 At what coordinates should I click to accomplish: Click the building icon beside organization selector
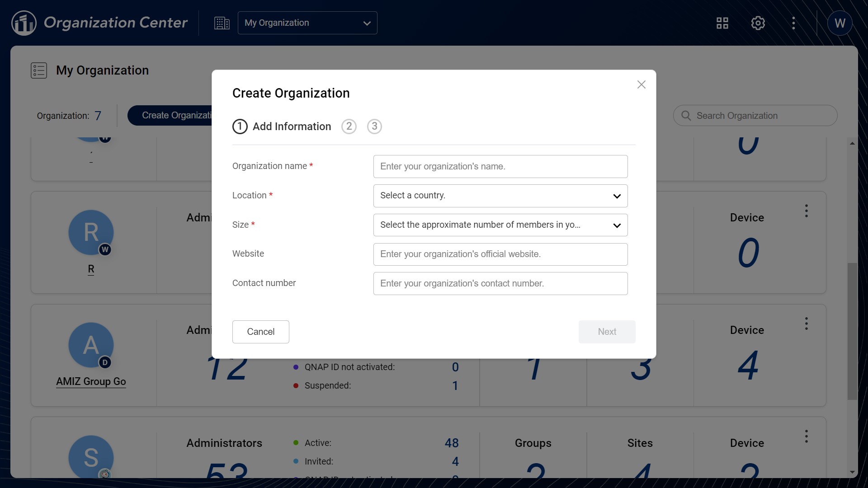(222, 23)
